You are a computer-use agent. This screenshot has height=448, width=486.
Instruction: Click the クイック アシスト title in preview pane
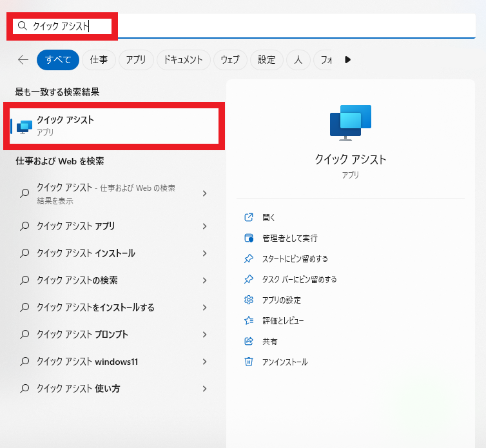[351, 159]
